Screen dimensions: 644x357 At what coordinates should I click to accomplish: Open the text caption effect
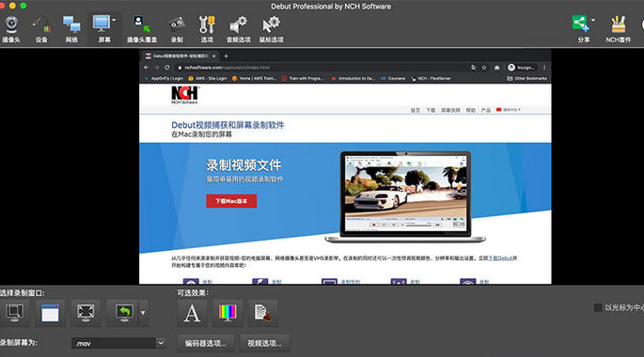192,313
